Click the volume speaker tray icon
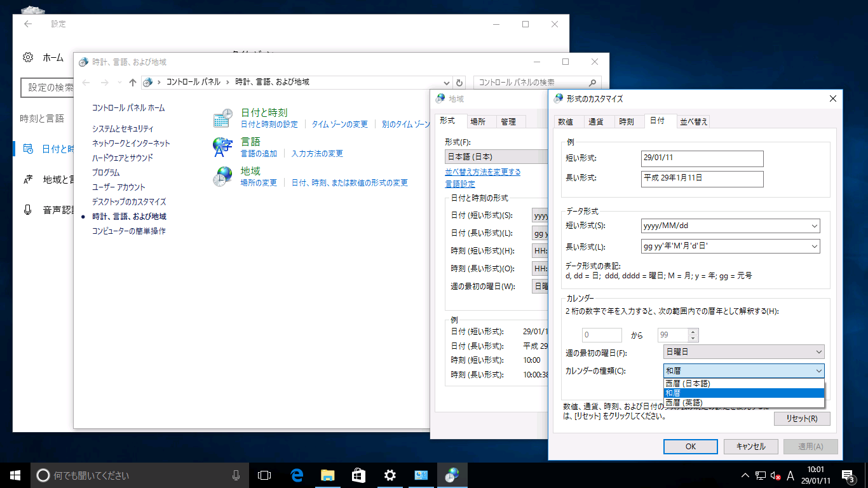 [x=775, y=475]
